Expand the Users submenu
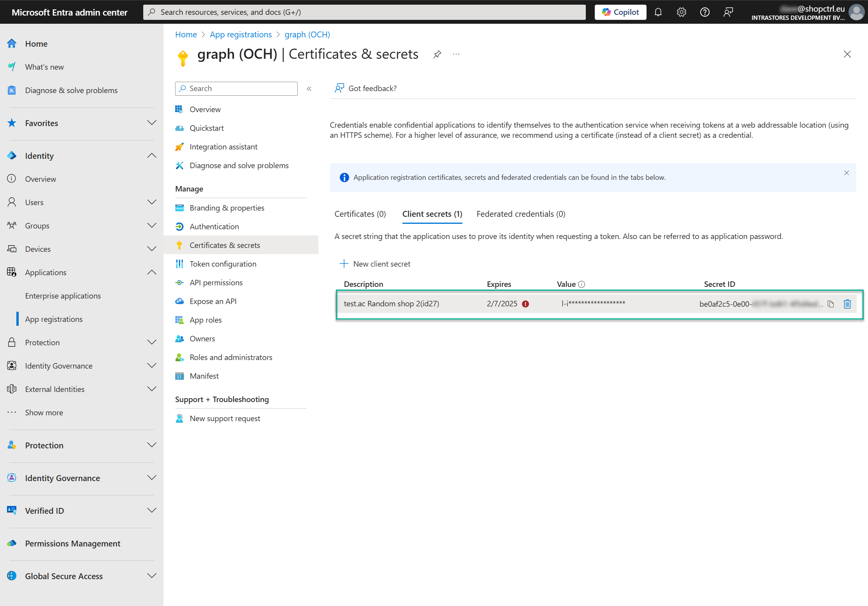Image resolution: width=868 pixels, height=606 pixels. [x=152, y=202]
